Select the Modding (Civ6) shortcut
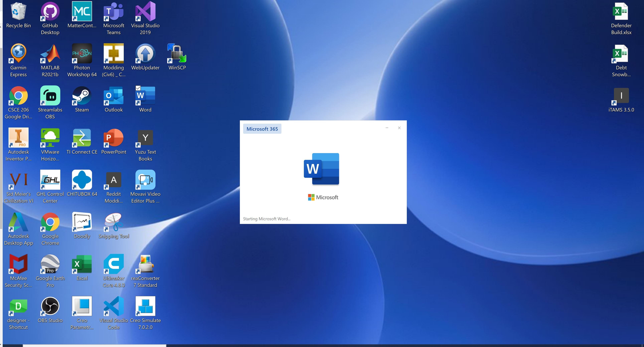644x347 pixels. [x=114, y=53]
